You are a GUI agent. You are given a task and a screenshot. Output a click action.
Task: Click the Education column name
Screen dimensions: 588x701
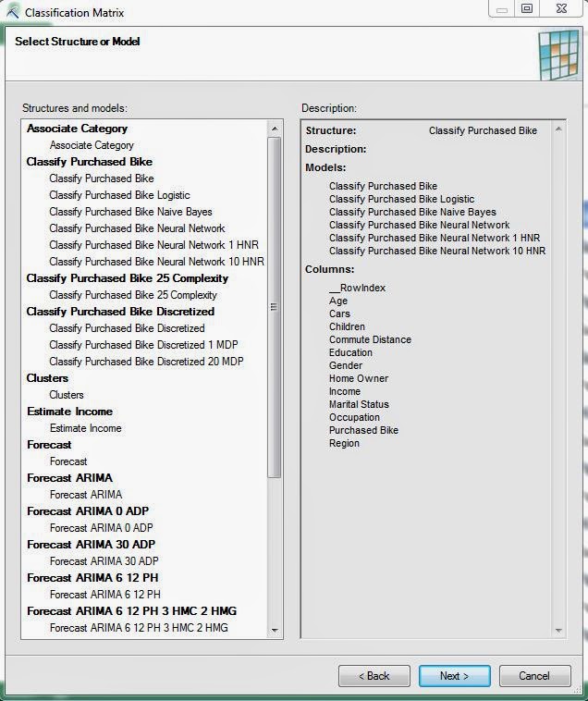point(350,352)
